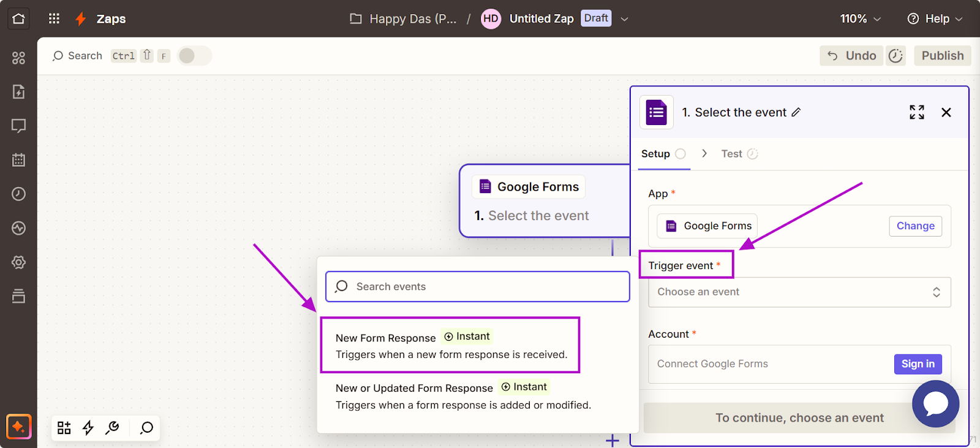Click the Google Forms icon in panel header
This screenshot has width=980, height=448.
point(657,112)
